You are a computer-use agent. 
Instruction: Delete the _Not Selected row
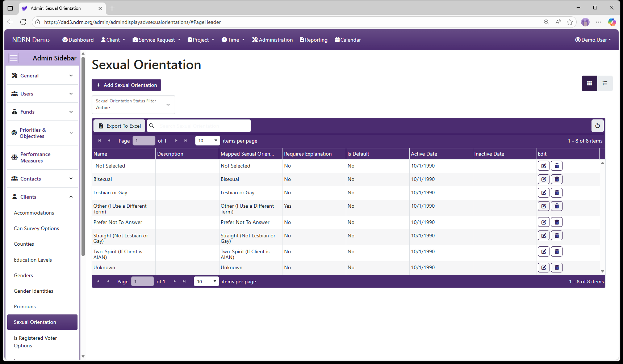(557, 166)
